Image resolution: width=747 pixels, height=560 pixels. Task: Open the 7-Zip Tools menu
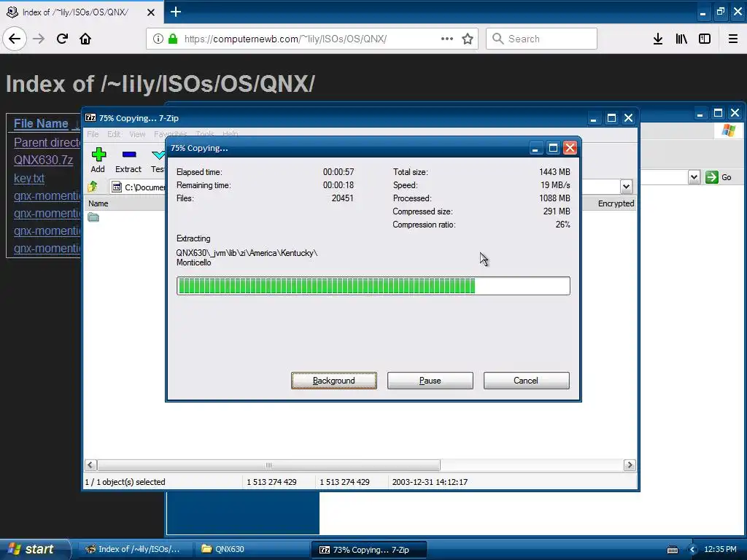[x=205, y=134]
